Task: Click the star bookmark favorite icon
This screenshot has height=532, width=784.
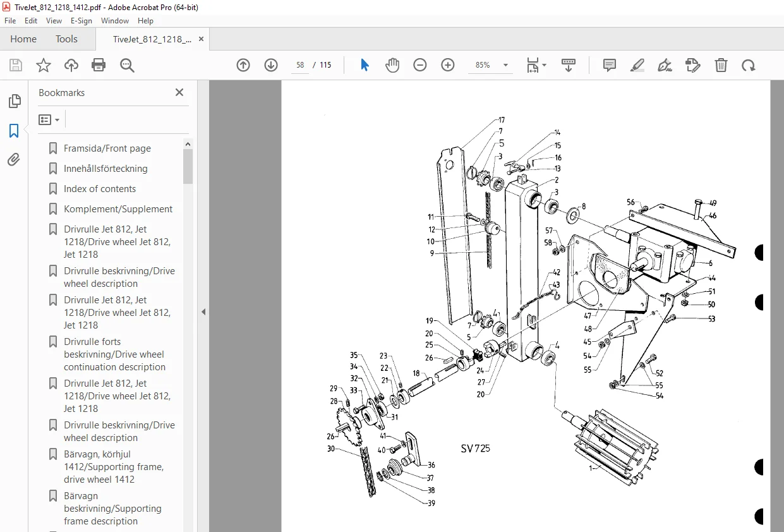Action: [43, 65]
